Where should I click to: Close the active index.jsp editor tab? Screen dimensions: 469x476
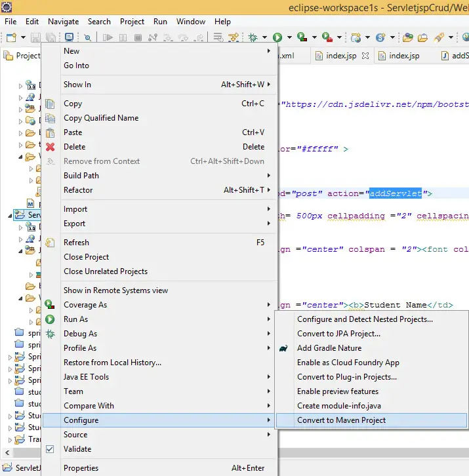[x=365, y=56]
